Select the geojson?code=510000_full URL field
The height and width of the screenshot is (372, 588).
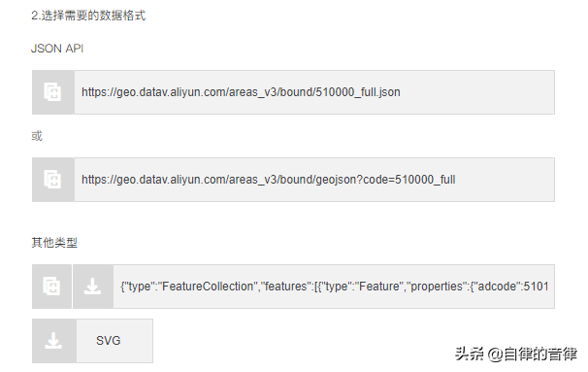[x=314, y=180]
